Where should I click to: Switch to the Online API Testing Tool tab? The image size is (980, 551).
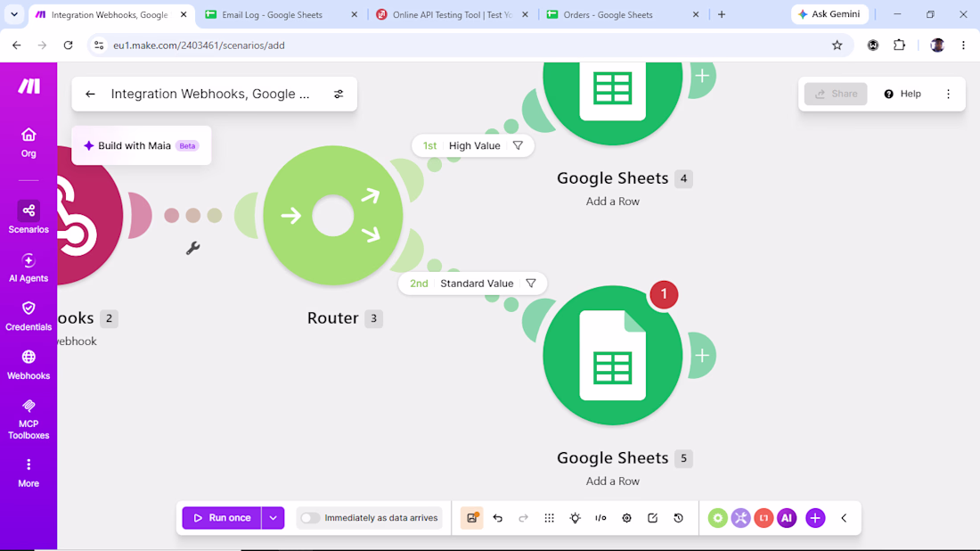coord(453,14)
